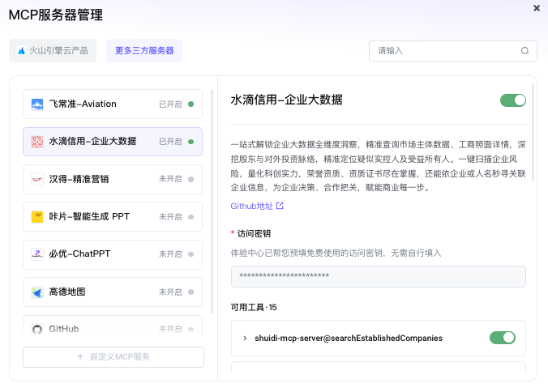Click the 汉得-精准营销 logo icon
The height and width of the screenshot is (392, 548).
coord(37,179)
